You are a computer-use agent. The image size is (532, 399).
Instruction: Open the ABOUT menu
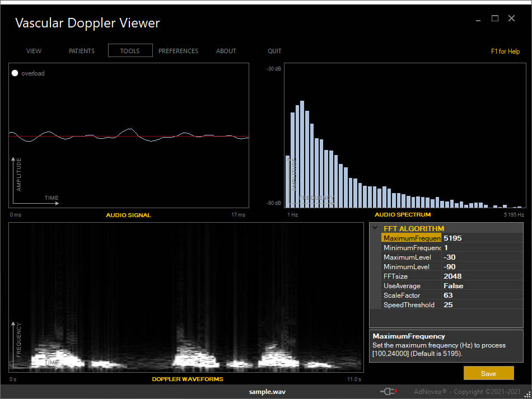tap(226, 51)
